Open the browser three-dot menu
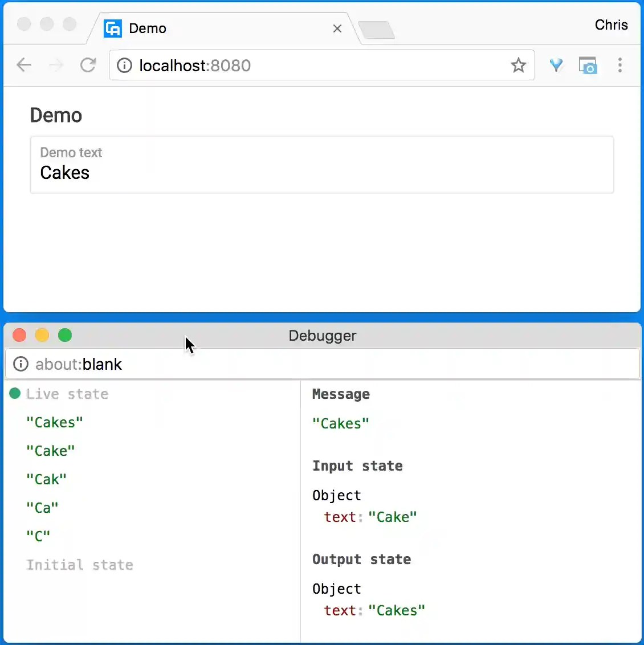The image size is (644, 645). click(620, 65)
